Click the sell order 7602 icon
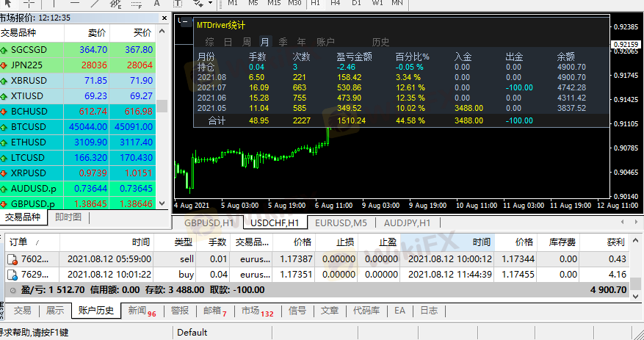Viewport: 644px width, 340px height. point(12,258)
